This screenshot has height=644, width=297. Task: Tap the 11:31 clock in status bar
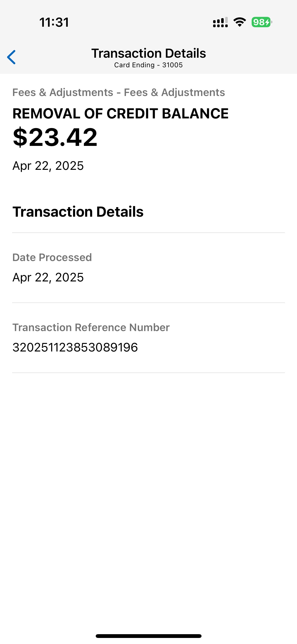point(54,22)
